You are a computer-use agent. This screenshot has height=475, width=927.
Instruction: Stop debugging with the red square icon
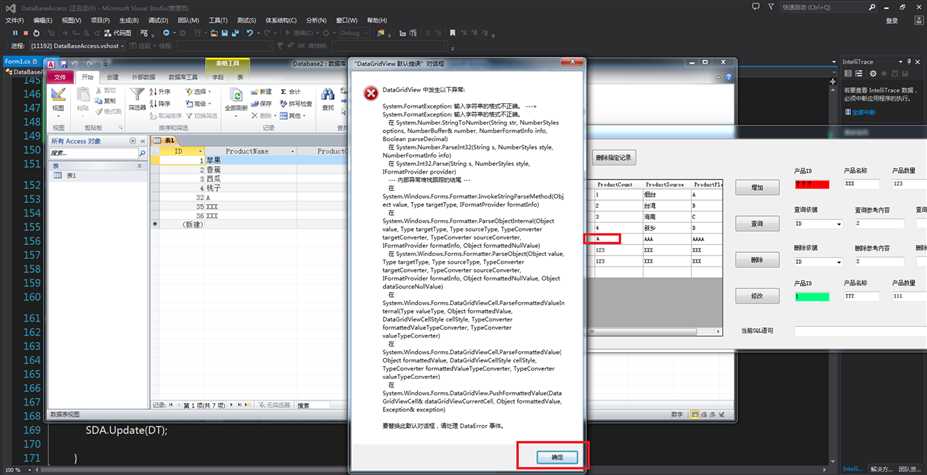coord(25,33)
